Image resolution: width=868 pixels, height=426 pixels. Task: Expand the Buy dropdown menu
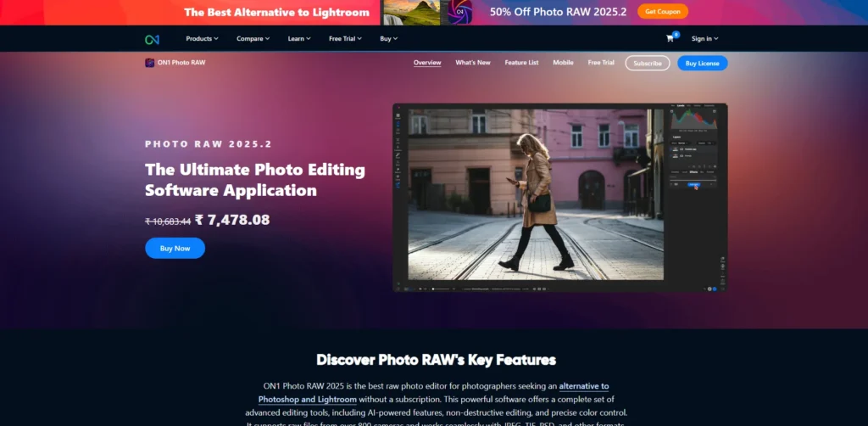[388, 39]
